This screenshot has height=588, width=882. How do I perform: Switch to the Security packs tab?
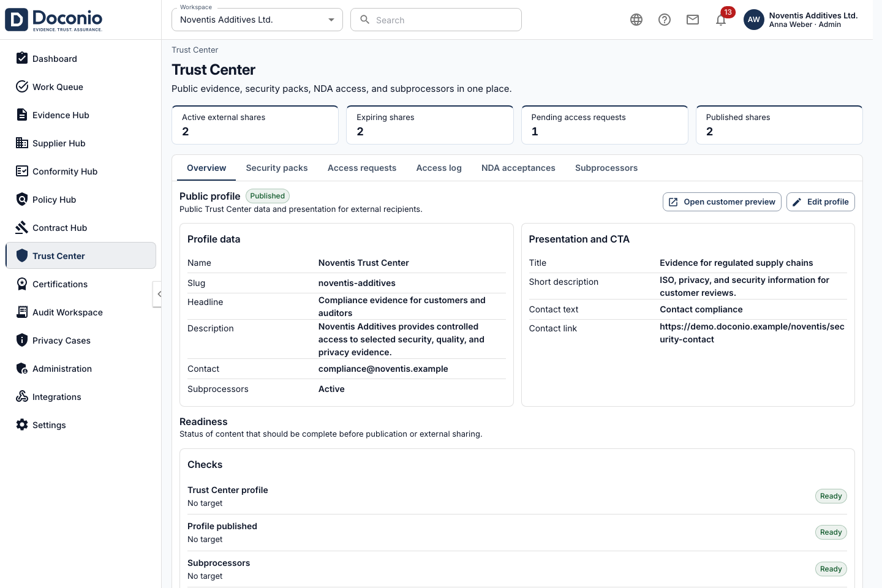tap(277, 168)
